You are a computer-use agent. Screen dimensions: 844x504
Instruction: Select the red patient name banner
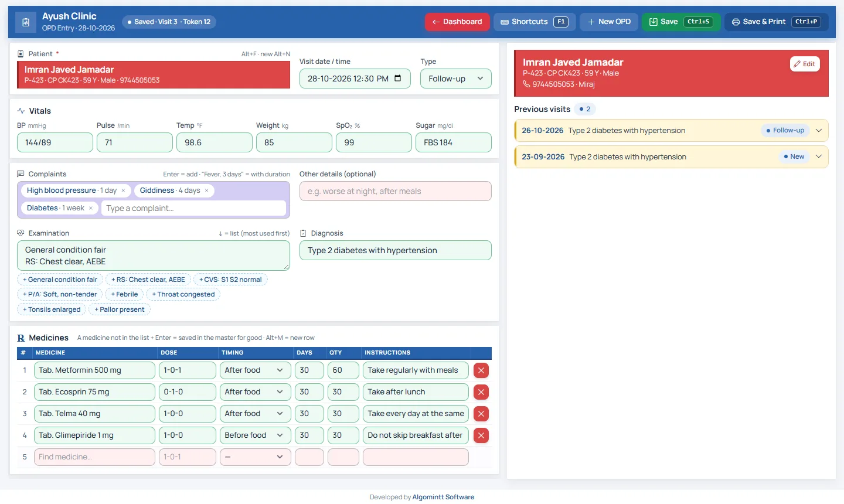point(154,74)
